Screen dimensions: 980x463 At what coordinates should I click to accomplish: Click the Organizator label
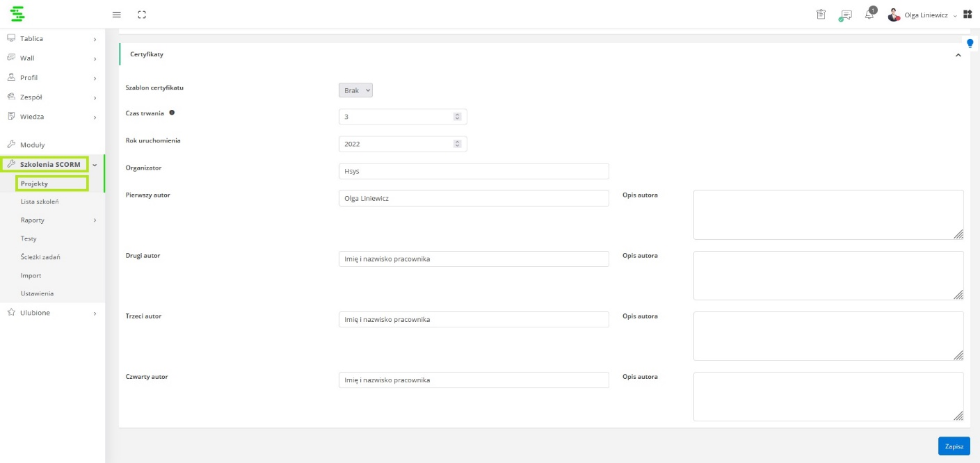pyautogui.click(x=143, y=168)
